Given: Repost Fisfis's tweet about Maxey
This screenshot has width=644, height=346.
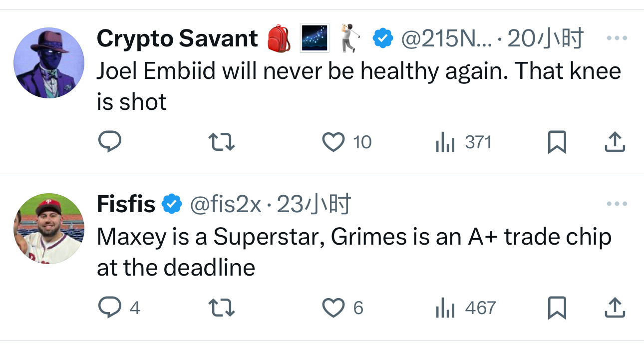Looking at the screenshot, I should (x=221, y=308).
